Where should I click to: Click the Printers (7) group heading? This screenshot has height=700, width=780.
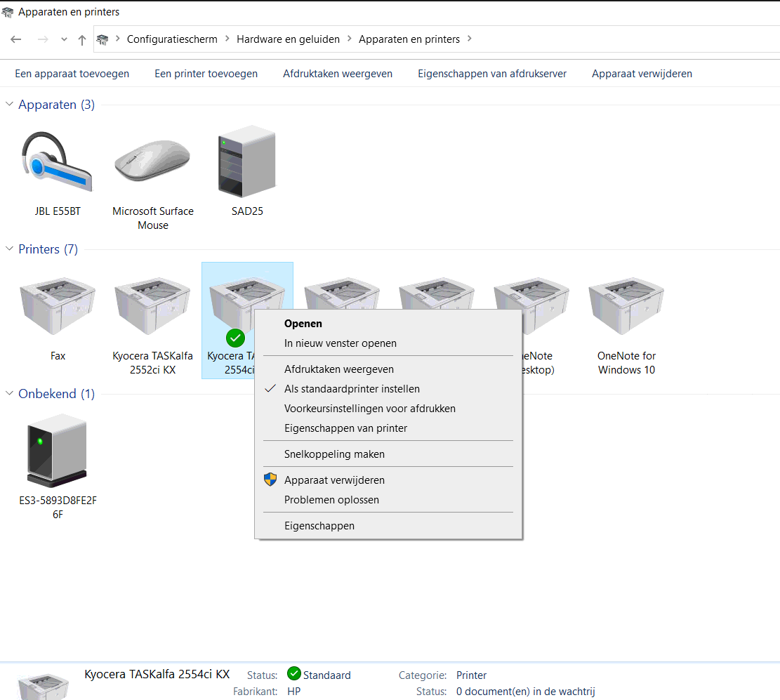[x=48, y=249]
